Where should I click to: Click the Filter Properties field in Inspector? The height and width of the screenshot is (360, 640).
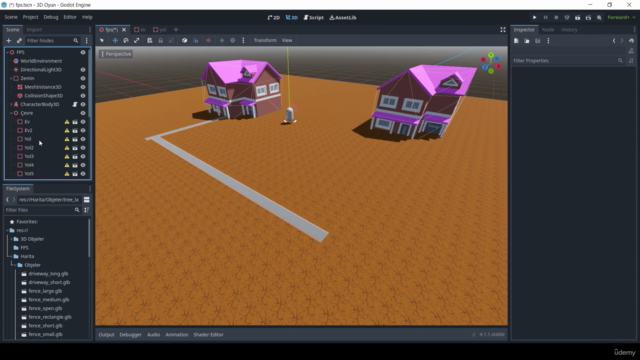pos(568,61)
